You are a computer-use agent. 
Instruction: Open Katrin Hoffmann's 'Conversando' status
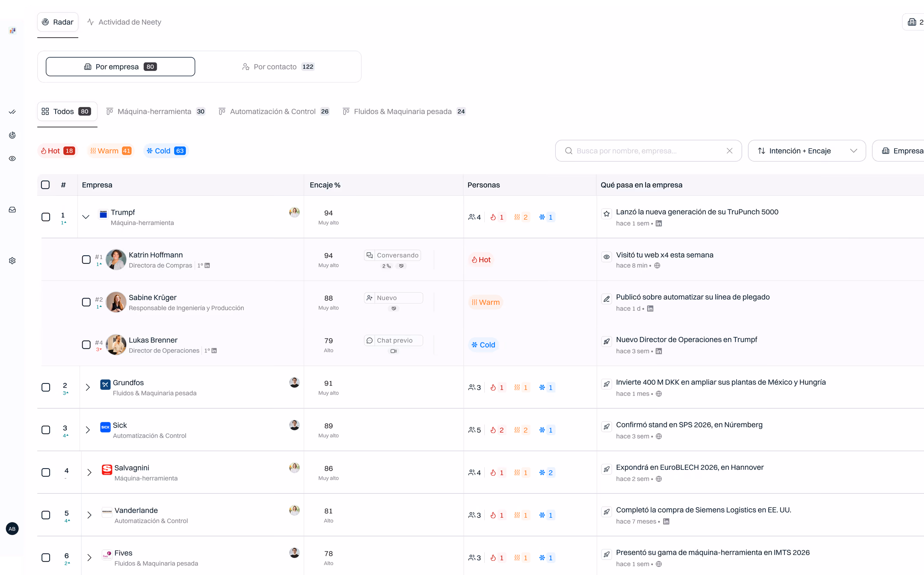point(393,255)
